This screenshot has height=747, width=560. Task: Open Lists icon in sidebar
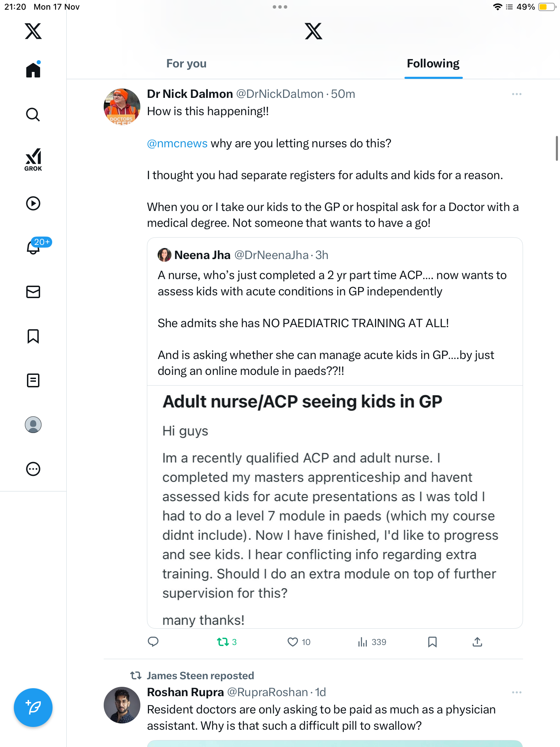(x=33, y=380)
